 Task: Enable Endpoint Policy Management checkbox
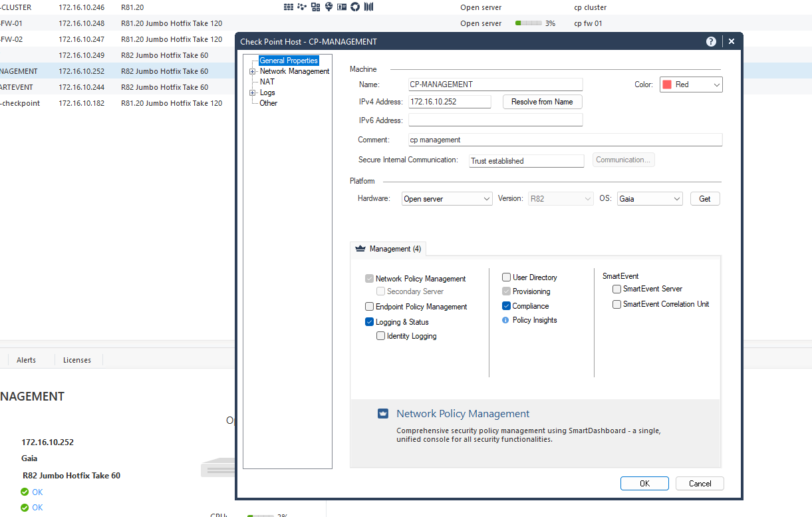tap(369, 307)
